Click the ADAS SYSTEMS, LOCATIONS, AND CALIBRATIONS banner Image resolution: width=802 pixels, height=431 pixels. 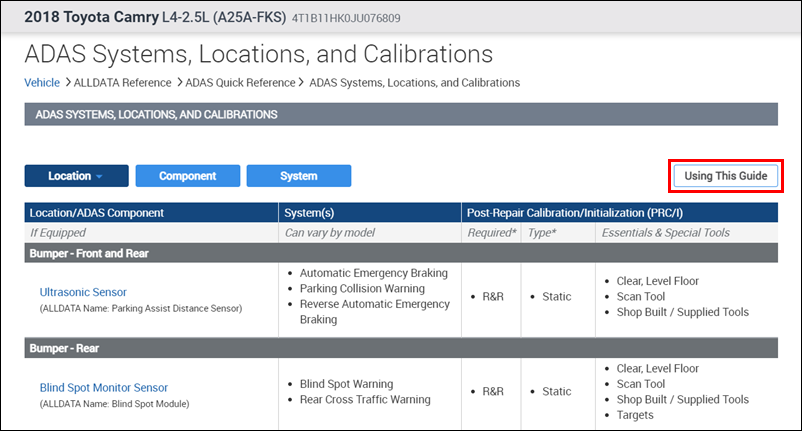(x=401, y=115)
